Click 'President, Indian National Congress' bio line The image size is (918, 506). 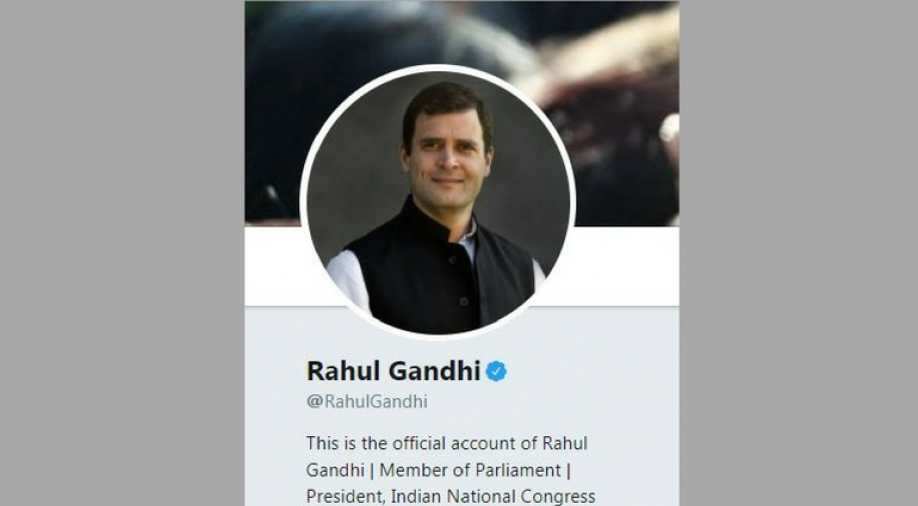click(x=451, y=497)
